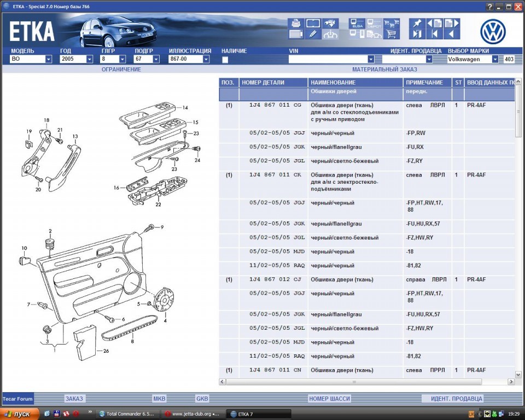Toggle the НАЛИЧИЕ checkbox
Screen dimensions: 525x420
tap(225, 60)
